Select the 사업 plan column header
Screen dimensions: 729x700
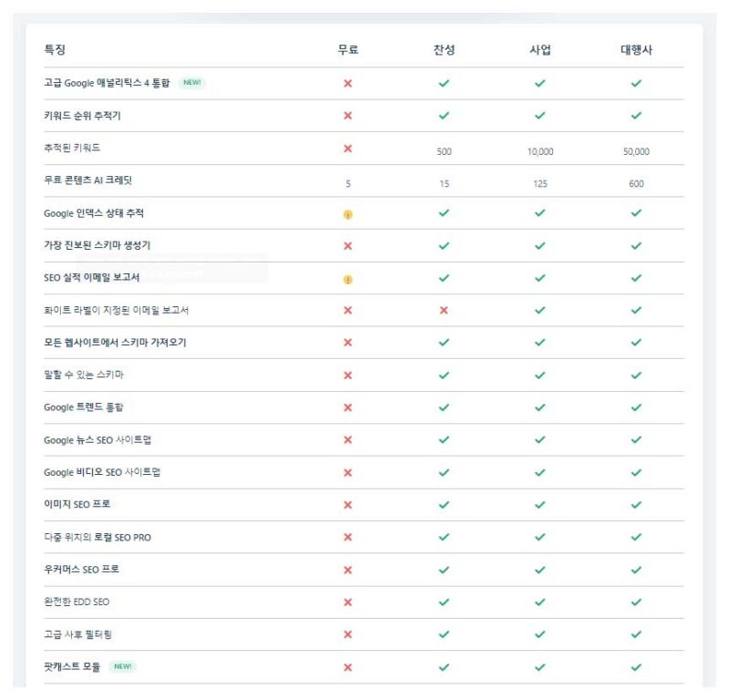539,50
